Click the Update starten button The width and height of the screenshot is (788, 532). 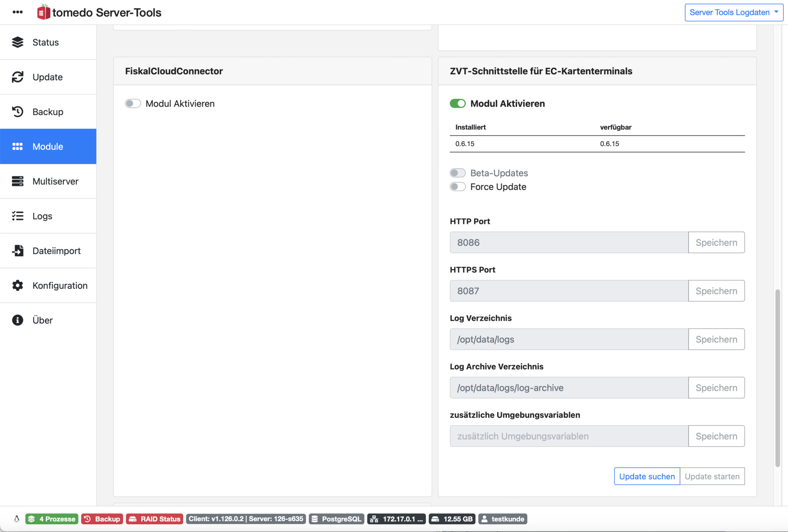pyautogui.click(x=713, y=476)
